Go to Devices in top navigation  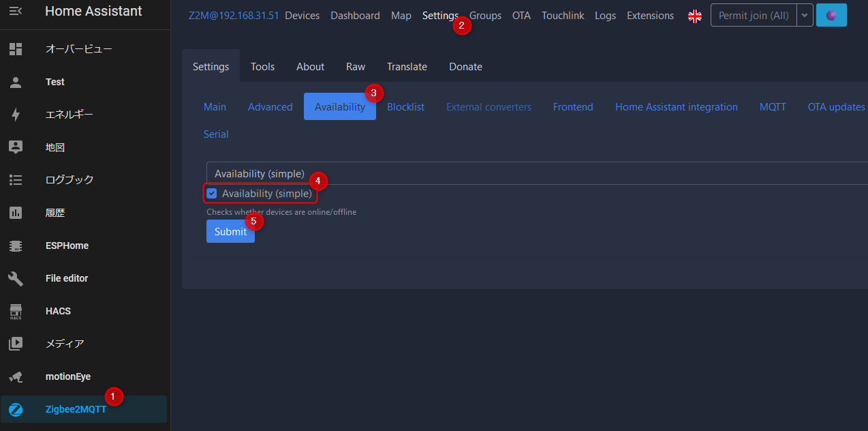click(302, 15)
